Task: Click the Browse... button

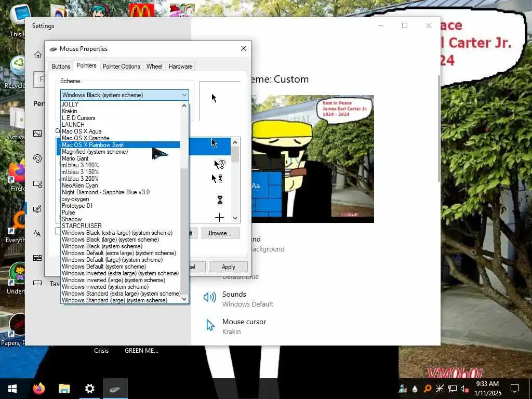Action: 220,233
